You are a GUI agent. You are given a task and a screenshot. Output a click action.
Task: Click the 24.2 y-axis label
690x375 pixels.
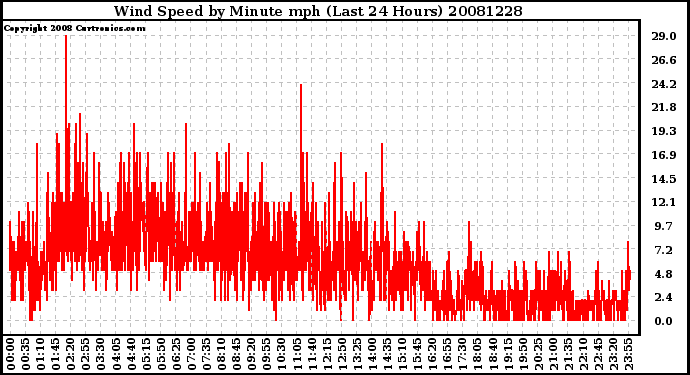click(664, 84)
